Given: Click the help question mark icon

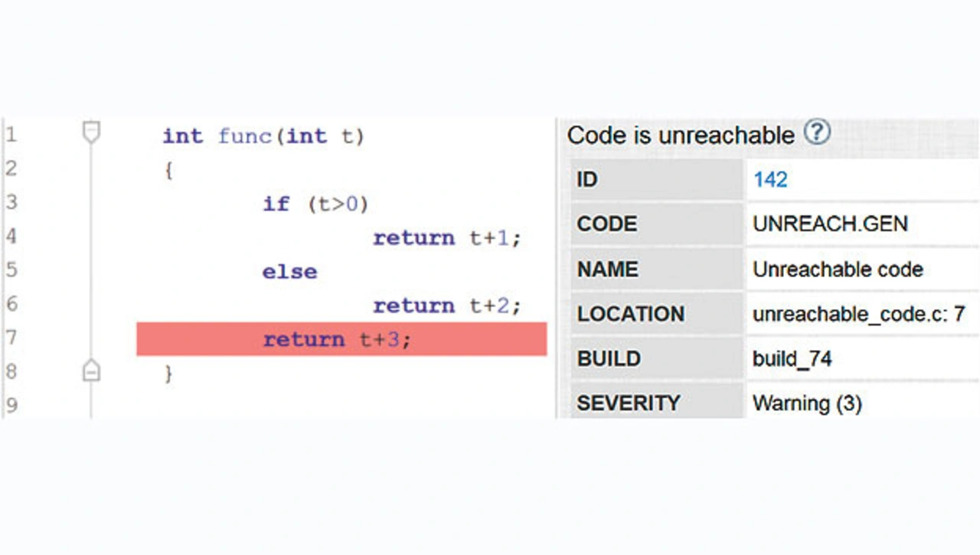Looking at the screenshot, I should (x=817, y=133).
